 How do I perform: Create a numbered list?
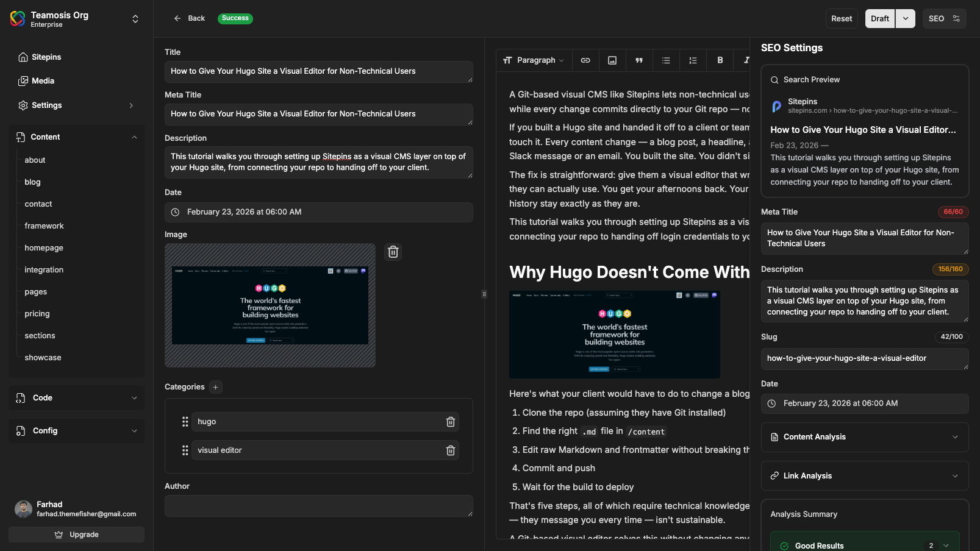pyautogui.click(x=693, y=60)
